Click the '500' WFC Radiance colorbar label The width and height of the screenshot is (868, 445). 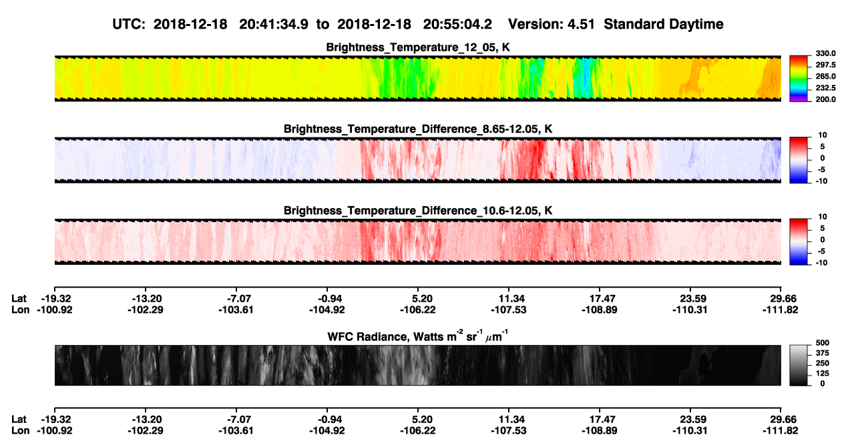pyautogui.click(x=821, y=343)
